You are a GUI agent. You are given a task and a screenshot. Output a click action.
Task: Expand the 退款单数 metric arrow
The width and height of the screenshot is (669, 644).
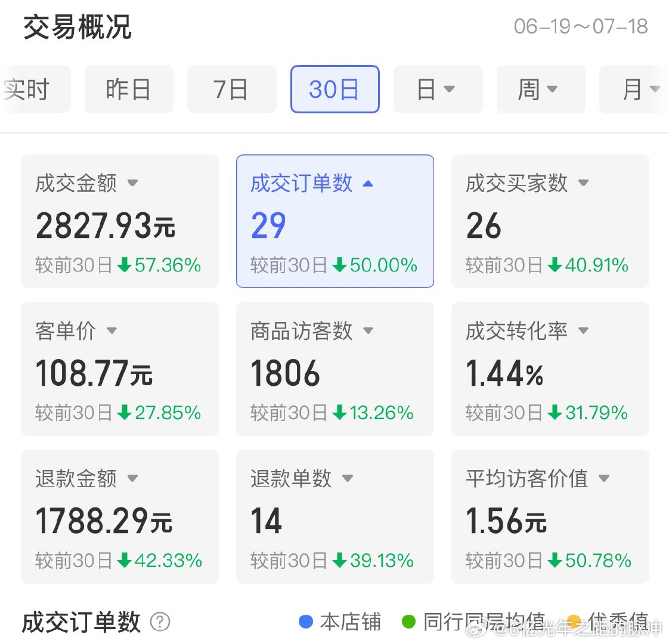[347, 478]
